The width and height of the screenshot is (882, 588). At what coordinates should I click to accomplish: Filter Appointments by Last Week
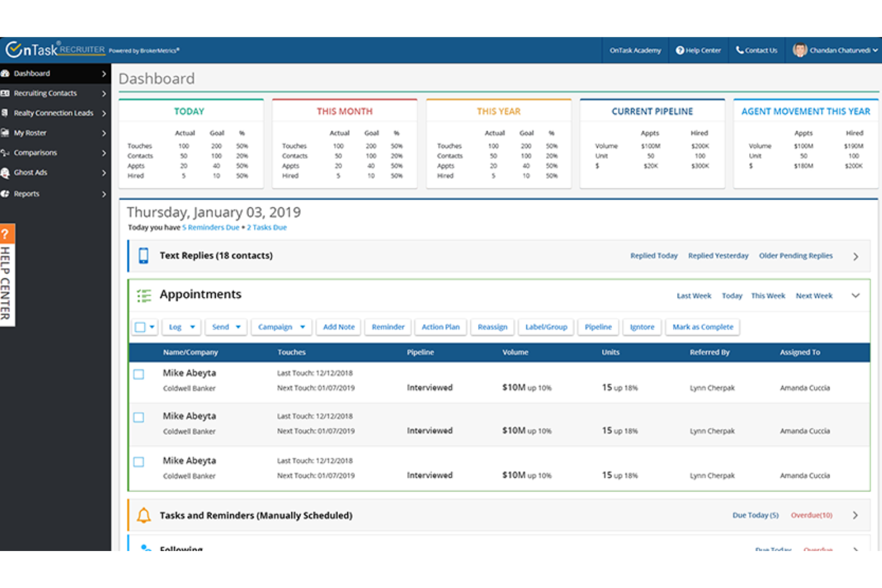click(x=694, y=296)
